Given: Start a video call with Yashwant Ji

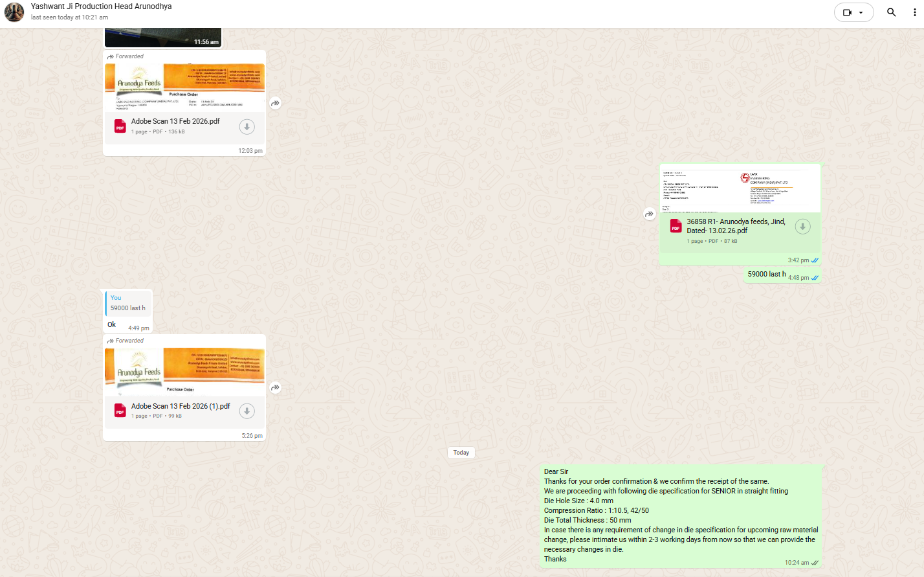Looking at the screenshot, I should 847,12.
